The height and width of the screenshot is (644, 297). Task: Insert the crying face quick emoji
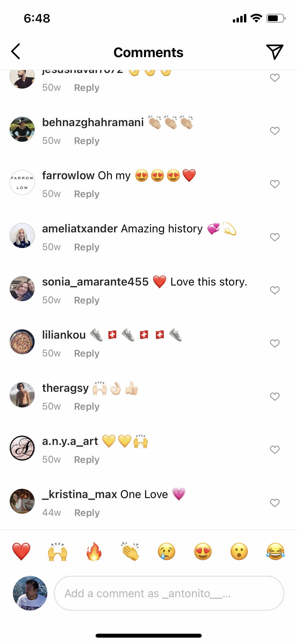(x=167, y=551)
